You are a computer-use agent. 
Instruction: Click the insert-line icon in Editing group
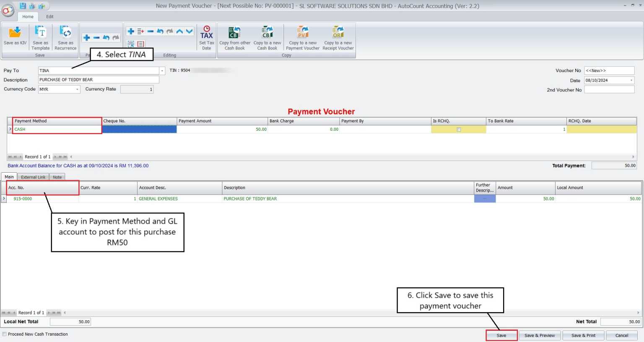tap(140, 31)
